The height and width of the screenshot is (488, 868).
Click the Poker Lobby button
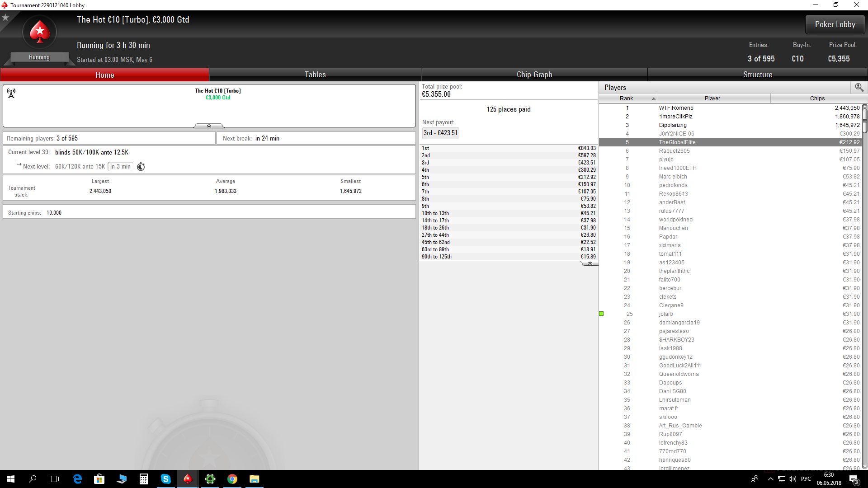[835, 24]
